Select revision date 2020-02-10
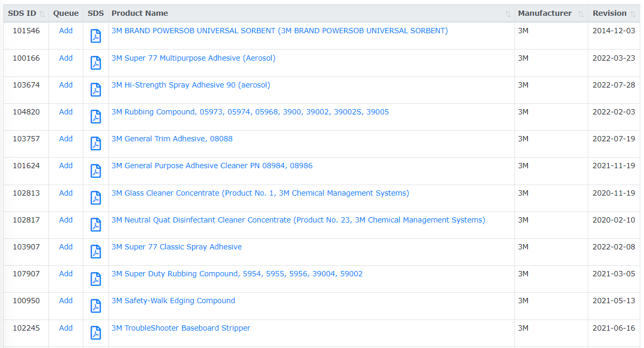Screen dimensions: 644x348 pyautogui.click(x=614, y=220)
